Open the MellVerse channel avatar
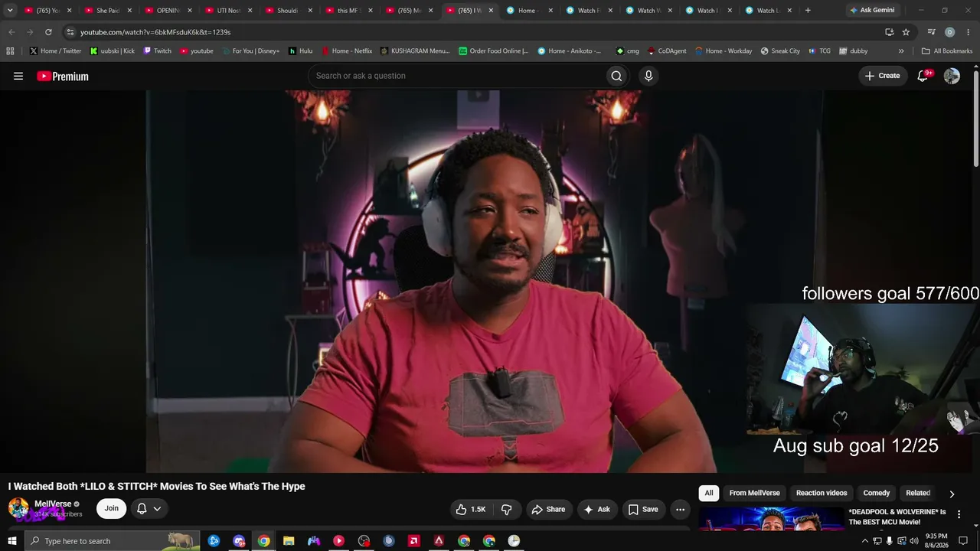Screen dimensions: 980x551 coord(18,508)
